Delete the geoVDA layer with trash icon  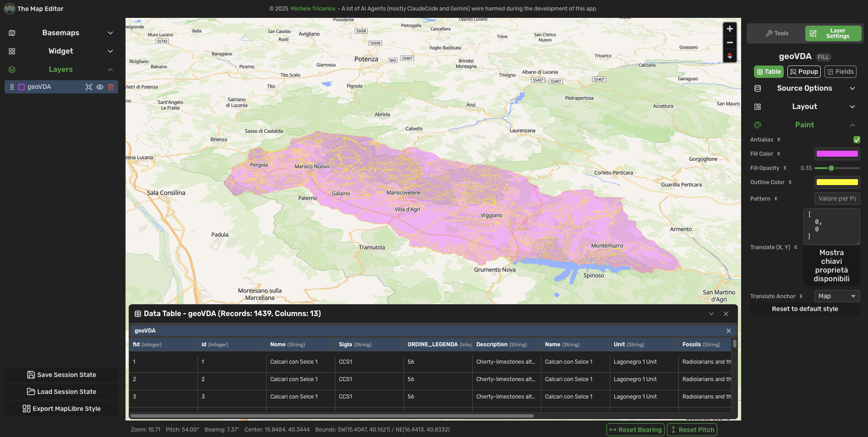pos(111,87)
